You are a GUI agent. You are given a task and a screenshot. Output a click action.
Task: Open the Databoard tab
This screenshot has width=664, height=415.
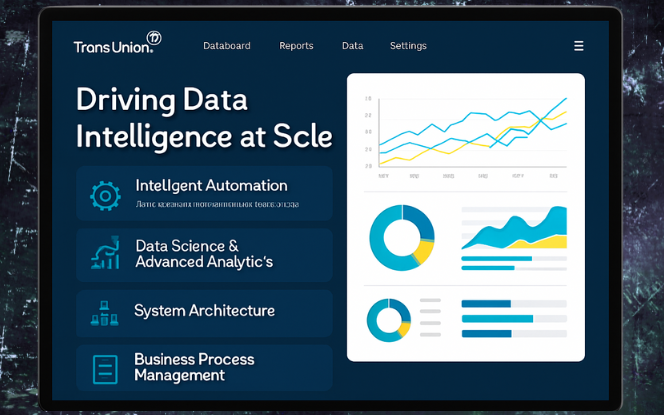tap(227, 46)
